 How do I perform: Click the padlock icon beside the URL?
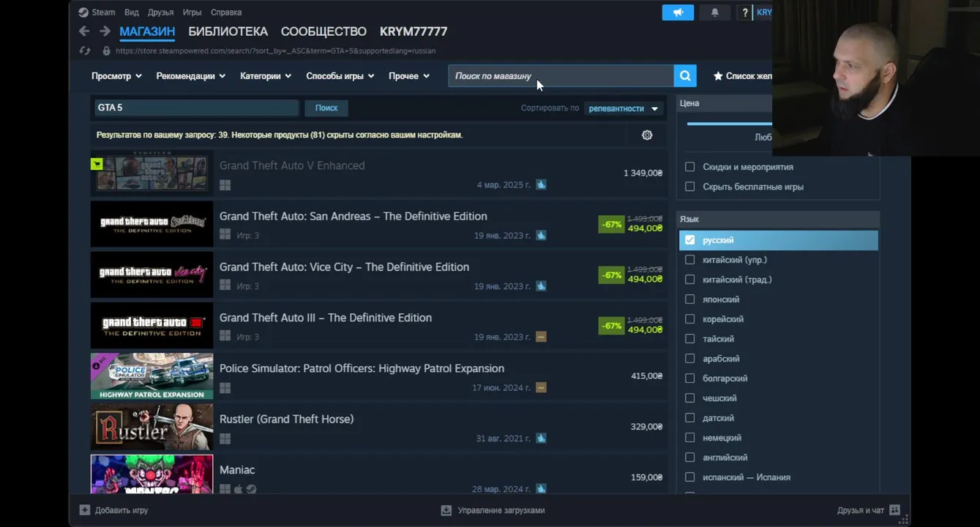(106, 51)
